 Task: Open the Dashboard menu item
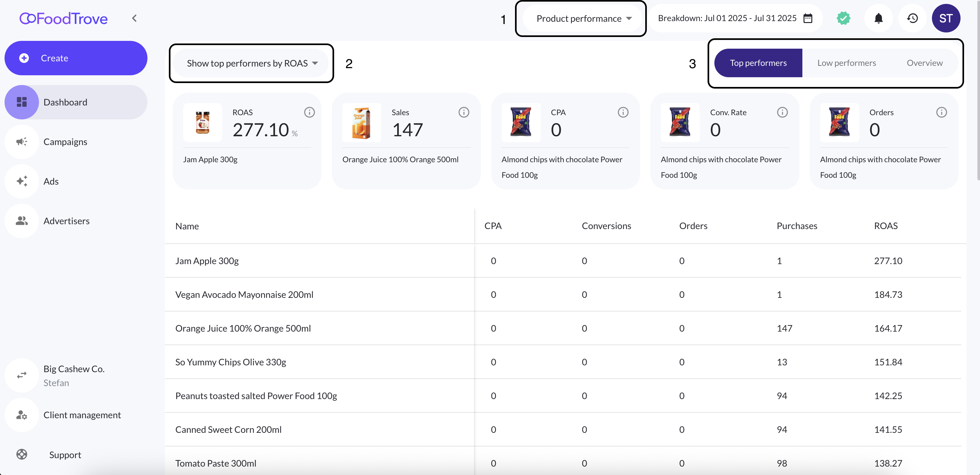[x=76, y=102]
